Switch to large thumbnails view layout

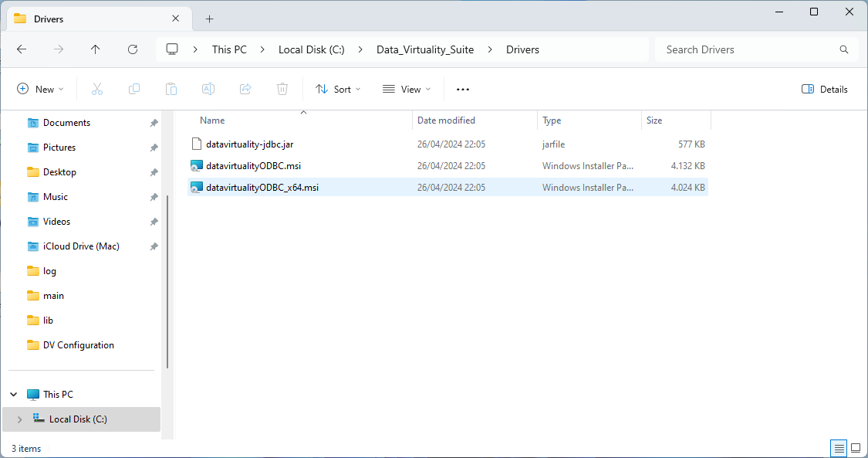click(x=855, y=448)
